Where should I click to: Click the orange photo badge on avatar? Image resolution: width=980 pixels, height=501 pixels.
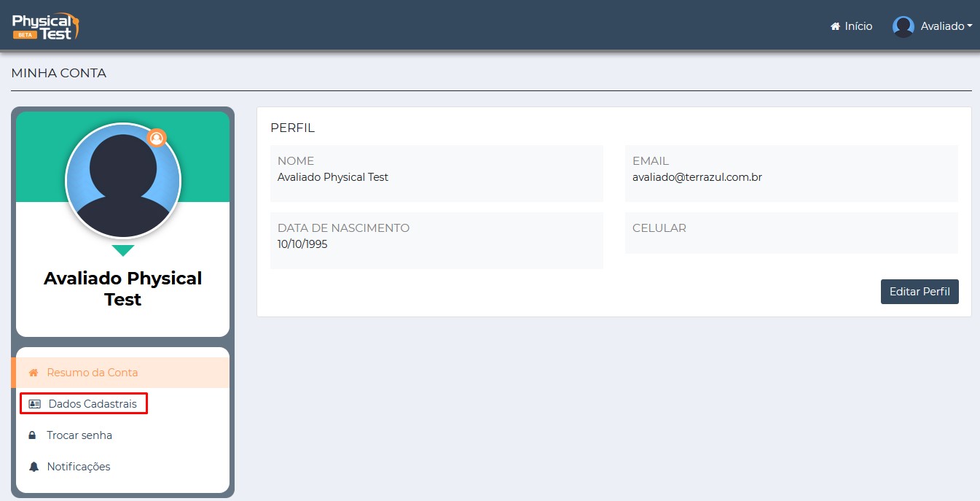[x=157, y=138]
